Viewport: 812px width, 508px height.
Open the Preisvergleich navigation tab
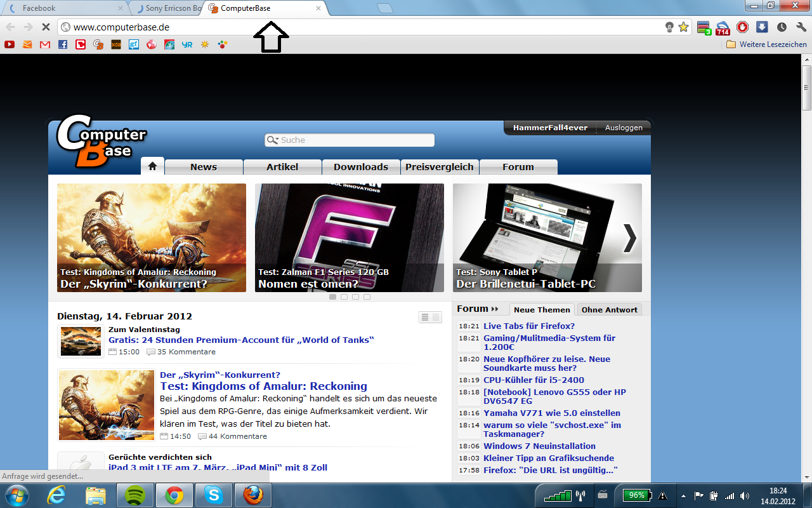(440, 167)
